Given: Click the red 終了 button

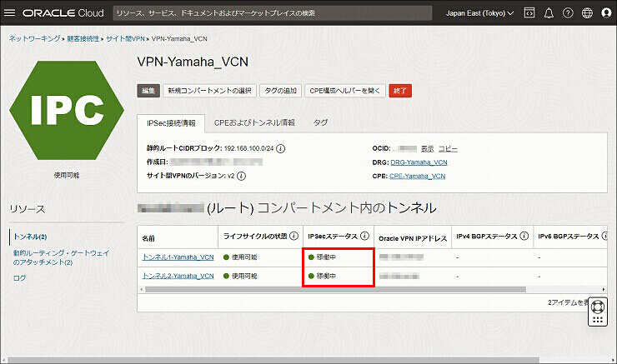Looking at the screenshot, I should [x=400, y=91].
